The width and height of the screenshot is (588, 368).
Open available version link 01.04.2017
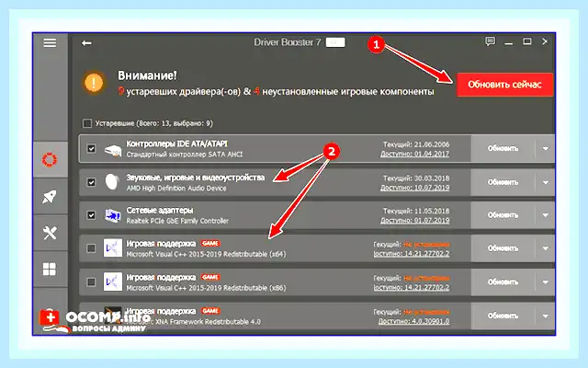[x=414, y=154]
